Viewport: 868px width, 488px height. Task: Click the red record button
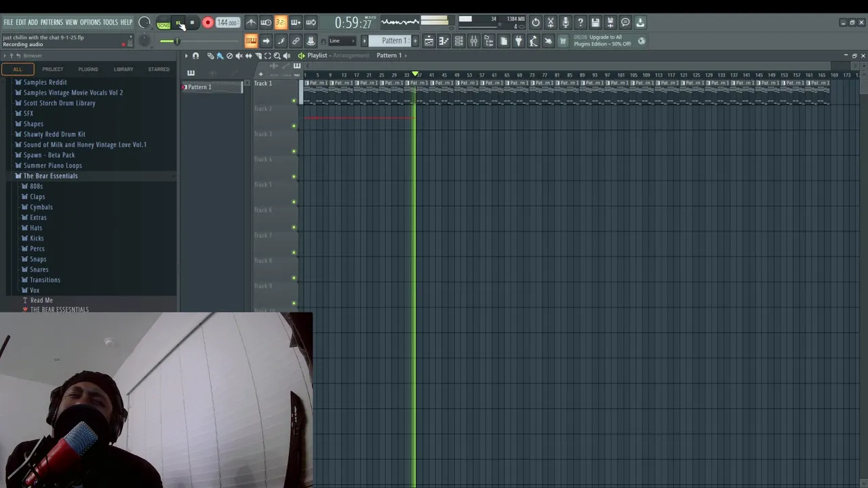point(208,22)
